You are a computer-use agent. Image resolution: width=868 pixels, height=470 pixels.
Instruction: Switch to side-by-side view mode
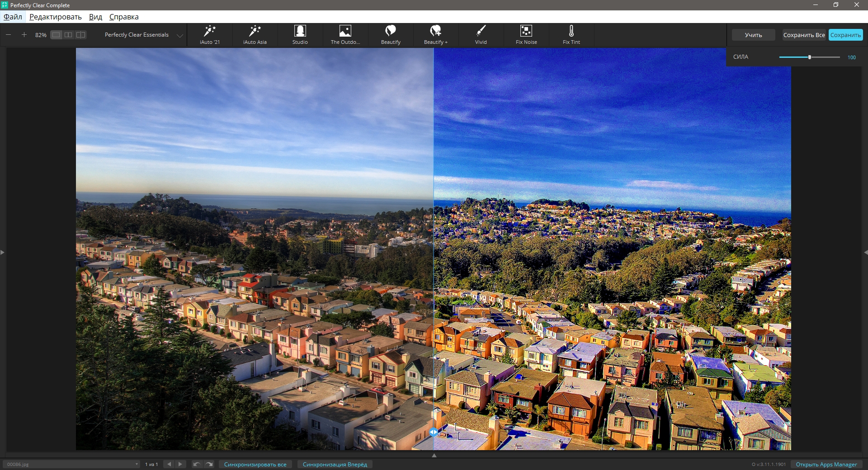[x=68, y=35]
